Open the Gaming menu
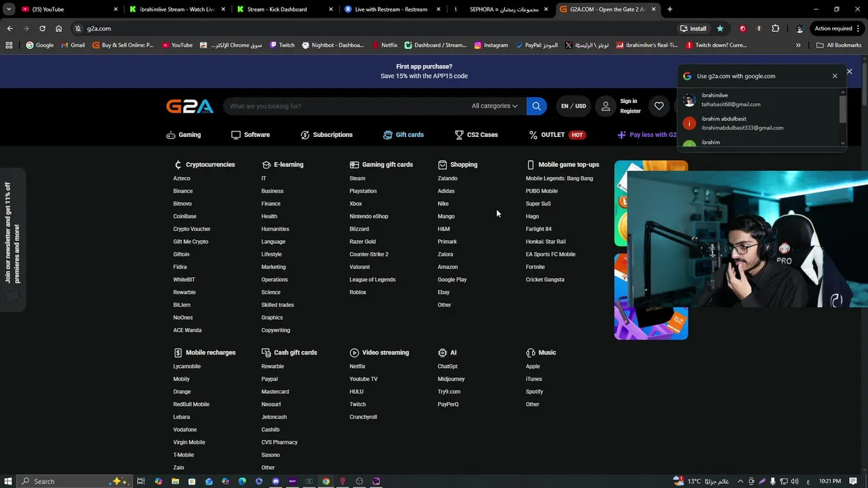This screenshot has height=488, width=868. click(x=184, y=135)
